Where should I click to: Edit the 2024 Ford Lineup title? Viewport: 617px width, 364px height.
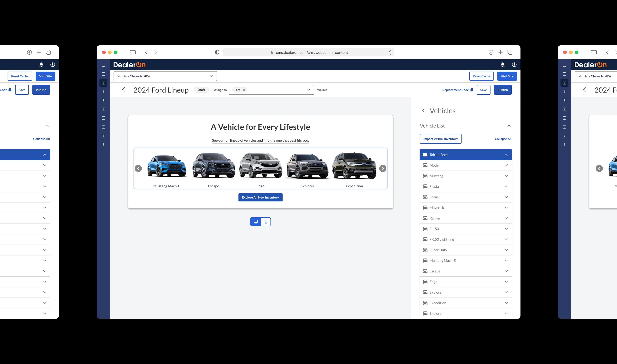(161, 90)
